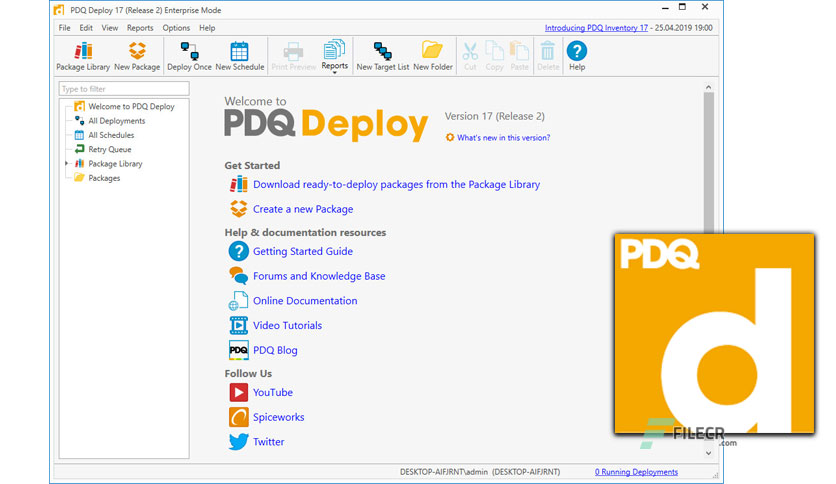Screen dimensions: 836x484
Task: Create a New Folder from toolbar
Action: coord(432,56)
